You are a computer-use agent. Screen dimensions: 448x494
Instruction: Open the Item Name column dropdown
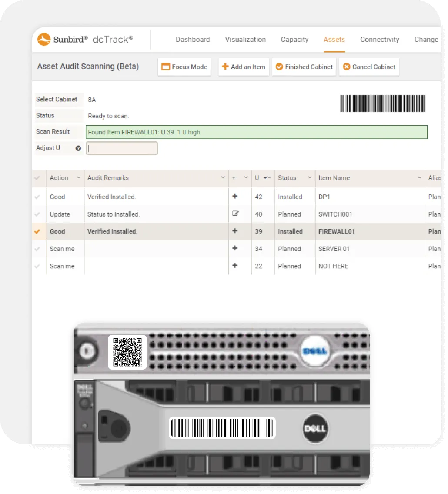point(419,177)
